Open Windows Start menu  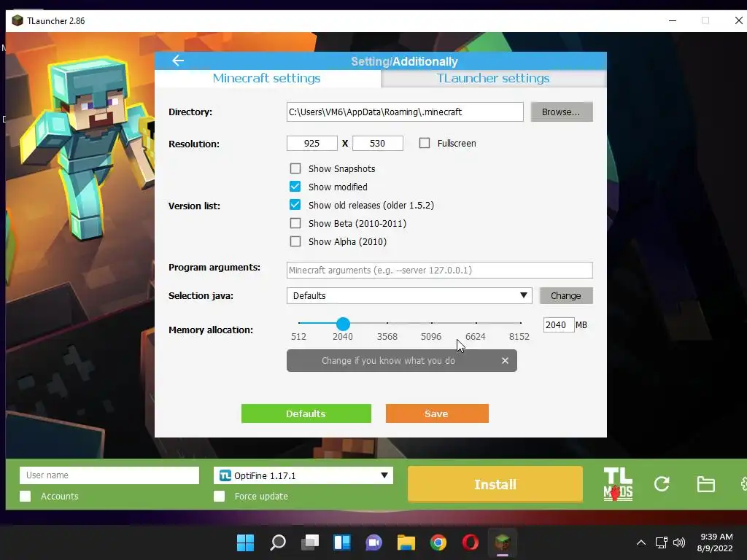pos(245,542)
